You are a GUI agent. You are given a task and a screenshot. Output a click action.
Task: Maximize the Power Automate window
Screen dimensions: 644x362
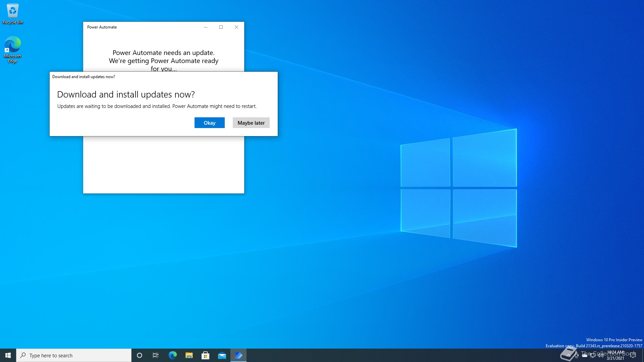click(221, 27)
